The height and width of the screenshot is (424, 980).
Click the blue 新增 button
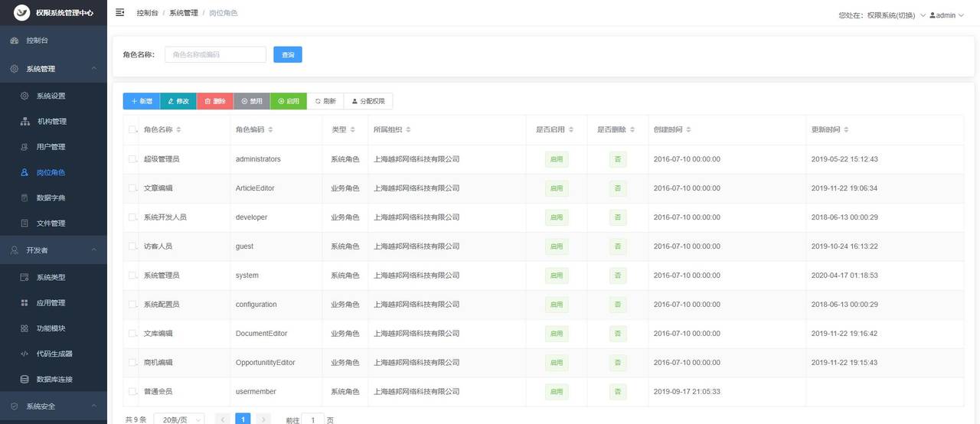pyautogui.click(x=142, y=101)
